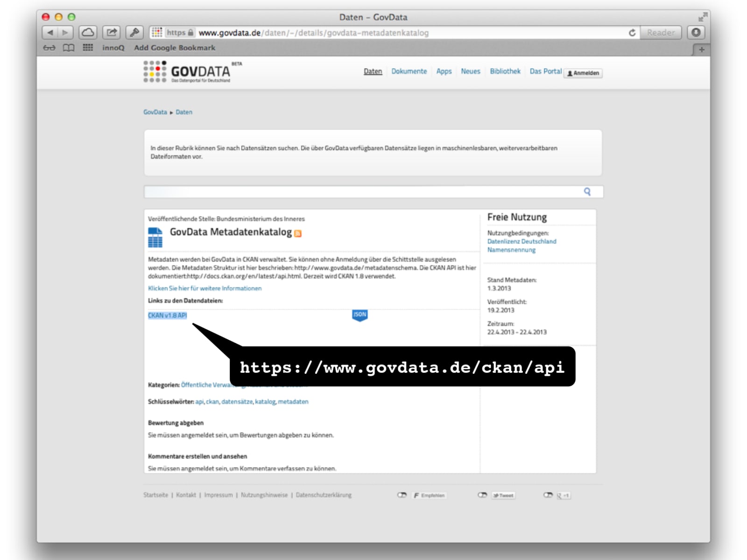Go back with Safari's back arrow
This screenshot has height=560, width=747.
click(50, 32)
